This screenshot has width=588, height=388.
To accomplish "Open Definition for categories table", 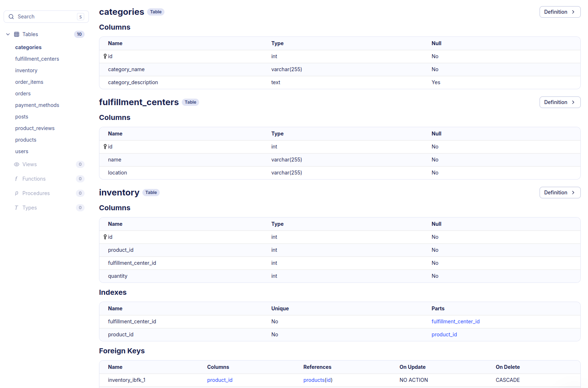I will click(x=560, y=12).
